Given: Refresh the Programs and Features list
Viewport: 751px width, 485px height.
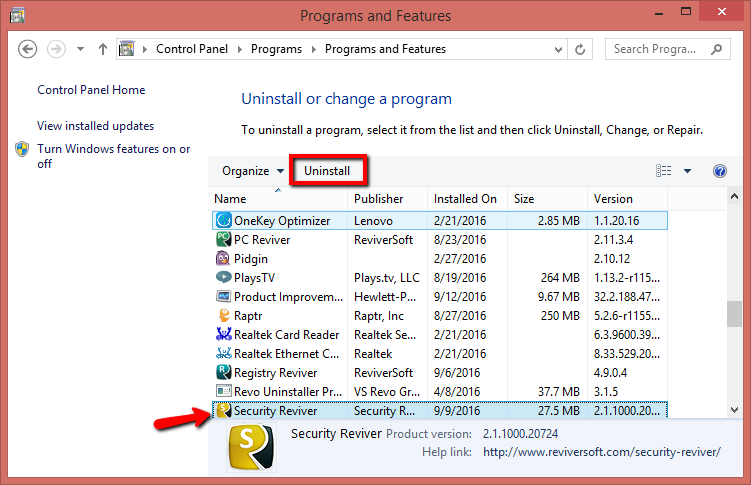Looking at the screenshot, I should [580, 49].
